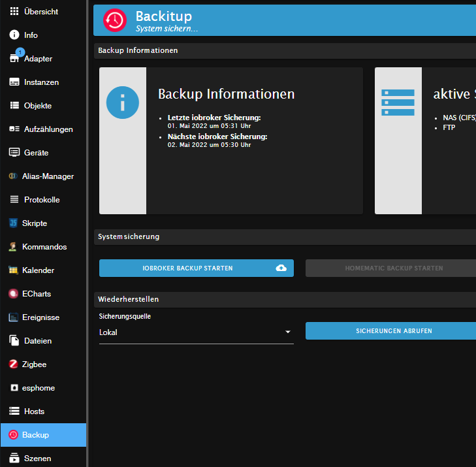Open the Instanzen menu entry
Screen dimensions: 476x467
(41, 82)
